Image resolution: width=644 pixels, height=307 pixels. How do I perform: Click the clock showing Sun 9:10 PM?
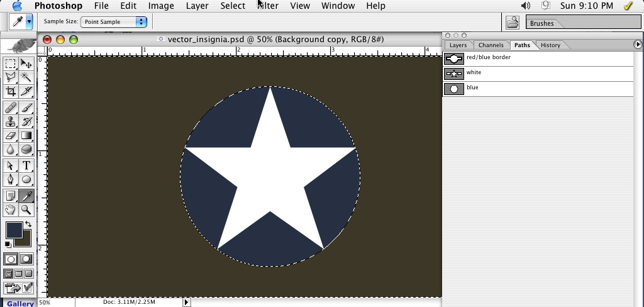(x=587, y=6)
